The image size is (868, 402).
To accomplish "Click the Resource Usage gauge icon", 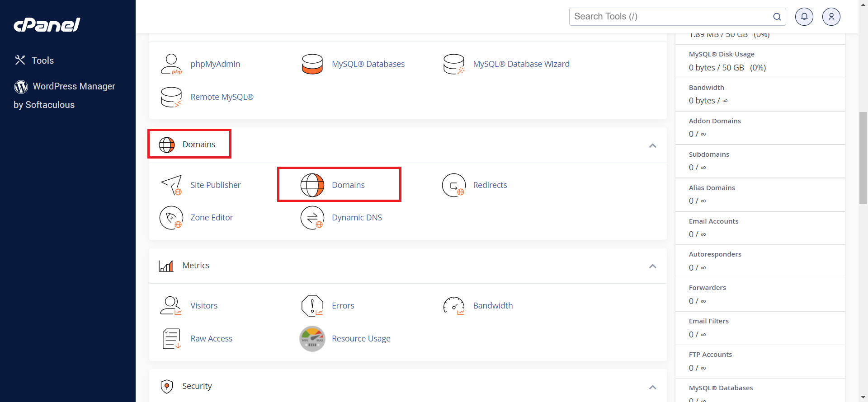I will pyautogui.click(x=312, y=339).
